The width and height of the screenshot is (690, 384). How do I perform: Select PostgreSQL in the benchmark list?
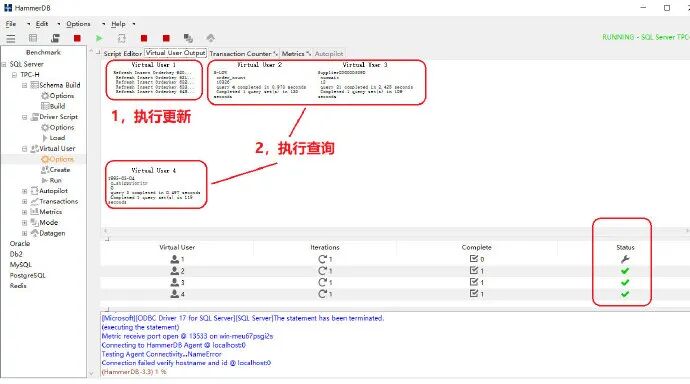[x=27, y=275]
